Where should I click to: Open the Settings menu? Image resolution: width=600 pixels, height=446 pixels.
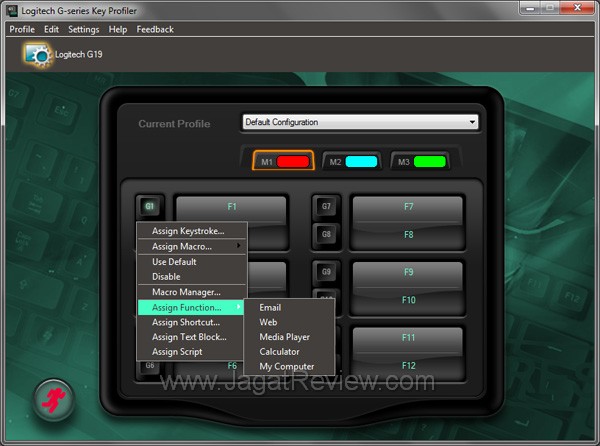[83, 29]
